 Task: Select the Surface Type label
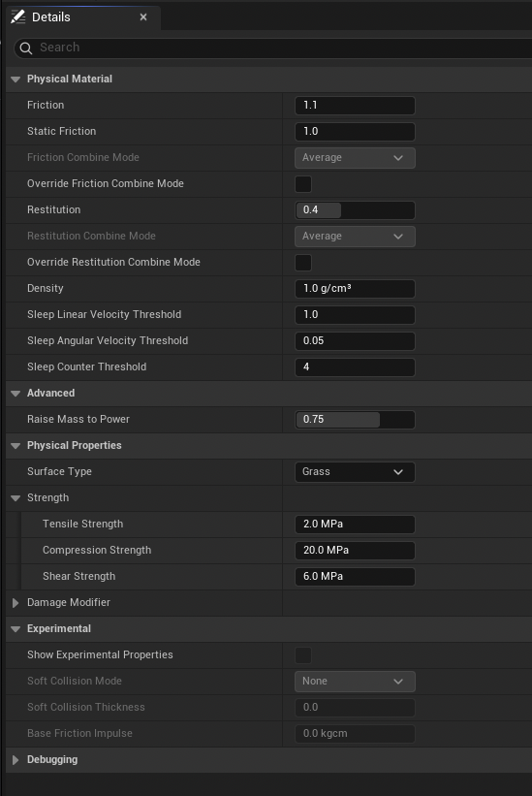59,471
